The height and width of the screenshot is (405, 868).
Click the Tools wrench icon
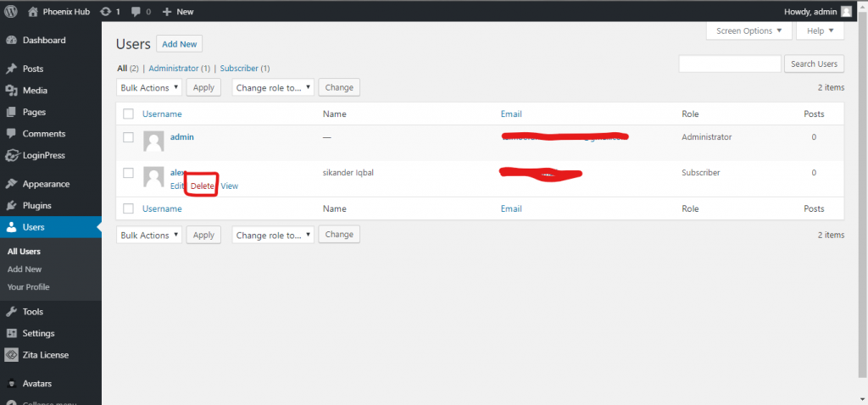(11, 312)
